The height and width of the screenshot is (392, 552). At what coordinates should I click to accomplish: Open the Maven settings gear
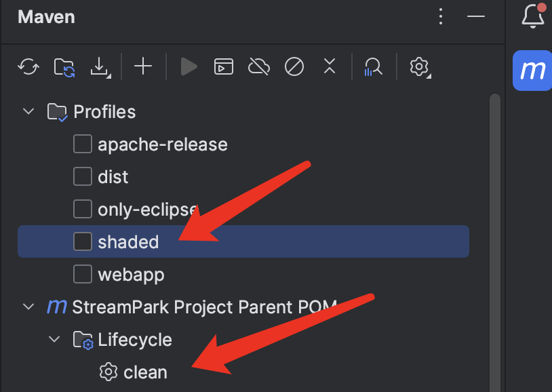420,66
